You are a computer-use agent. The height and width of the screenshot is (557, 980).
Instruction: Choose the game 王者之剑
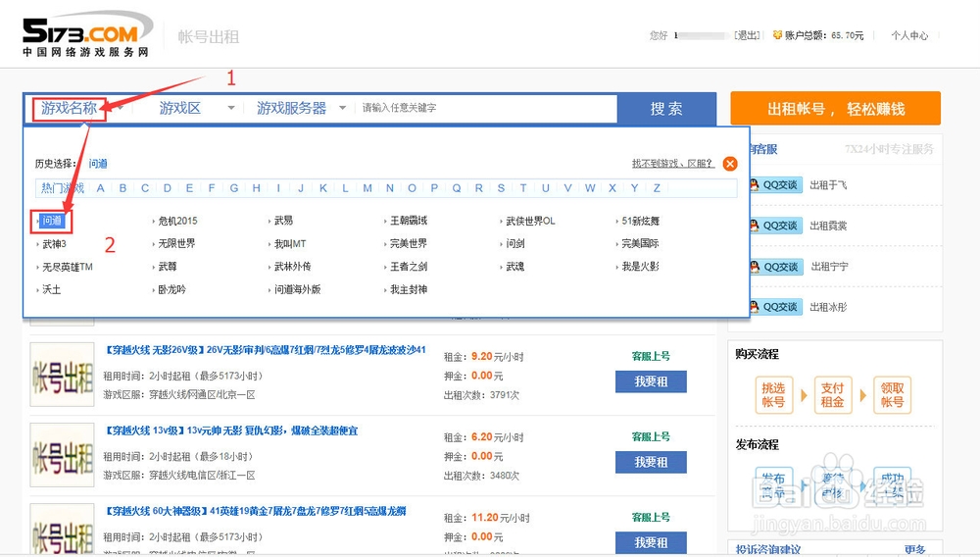click(409, 267)
